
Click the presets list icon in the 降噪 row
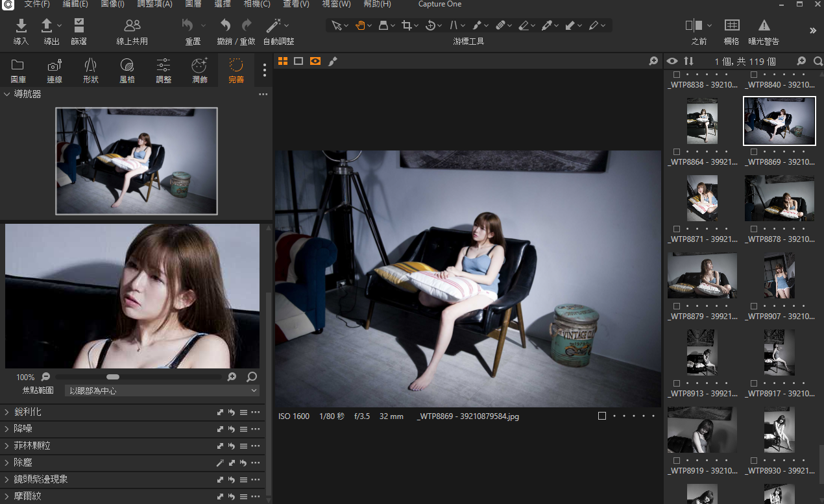coord(243,429)
